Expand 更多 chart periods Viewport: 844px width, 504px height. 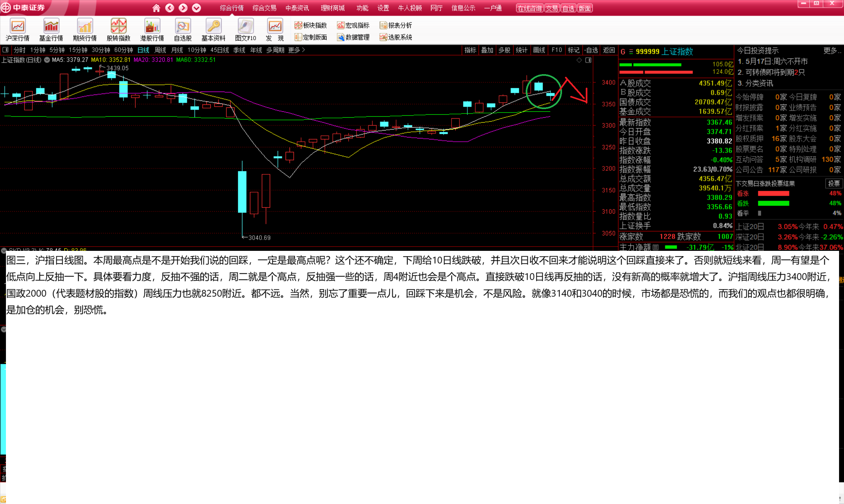(296, 50)
